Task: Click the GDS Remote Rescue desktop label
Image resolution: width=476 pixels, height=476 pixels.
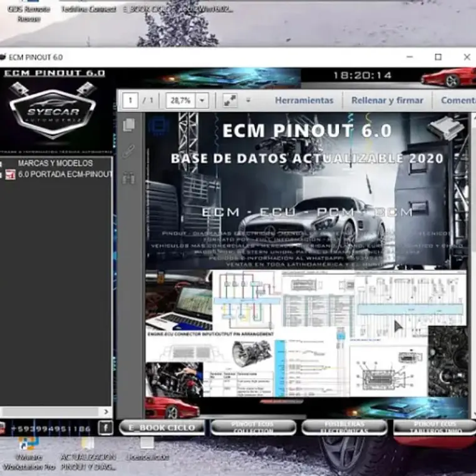Action: pyautogui.click(x=29, y=14)
